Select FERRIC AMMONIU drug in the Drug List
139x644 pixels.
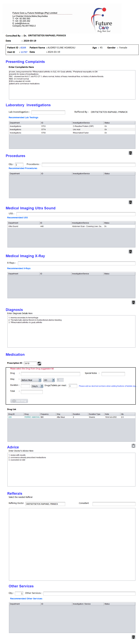tap(32, 417)
